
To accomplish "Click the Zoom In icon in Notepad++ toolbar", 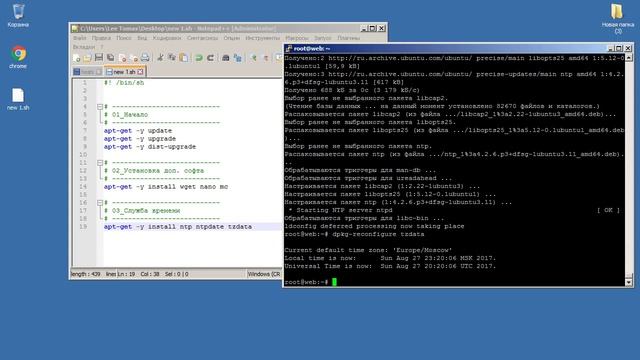I will tap(253, 58).
